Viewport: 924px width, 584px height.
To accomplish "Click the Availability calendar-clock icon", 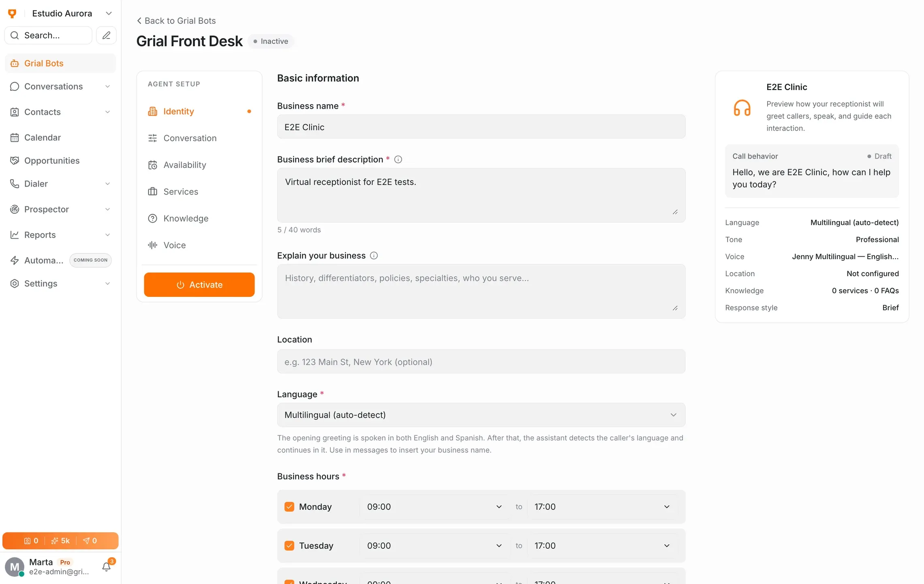I will (x=152, y=165).
